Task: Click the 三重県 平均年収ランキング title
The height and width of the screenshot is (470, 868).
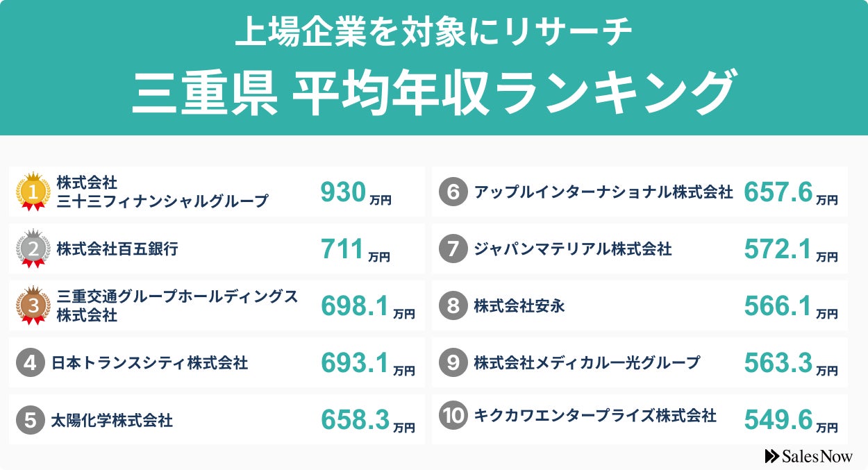Action: pos(433,92)
